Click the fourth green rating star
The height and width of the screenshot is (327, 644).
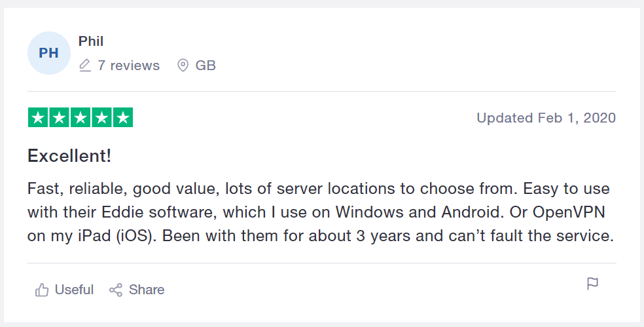pos(101,118)
